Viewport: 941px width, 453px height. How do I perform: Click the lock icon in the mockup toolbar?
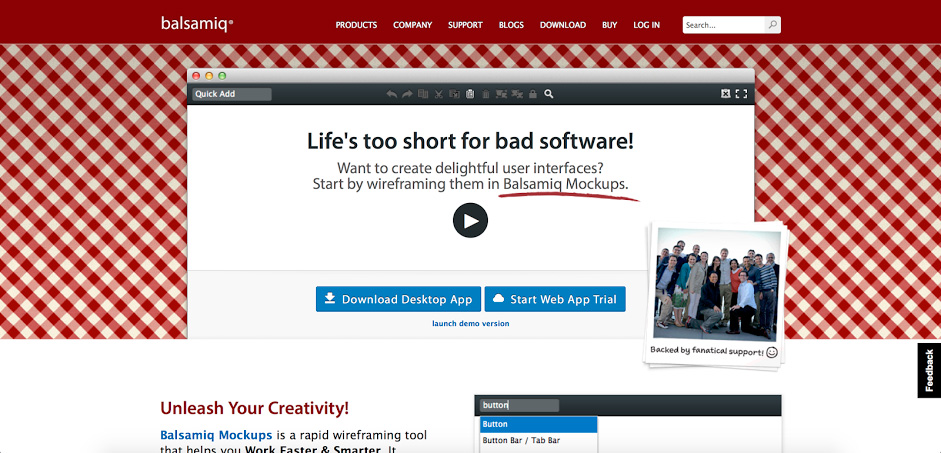click(532, 94)
